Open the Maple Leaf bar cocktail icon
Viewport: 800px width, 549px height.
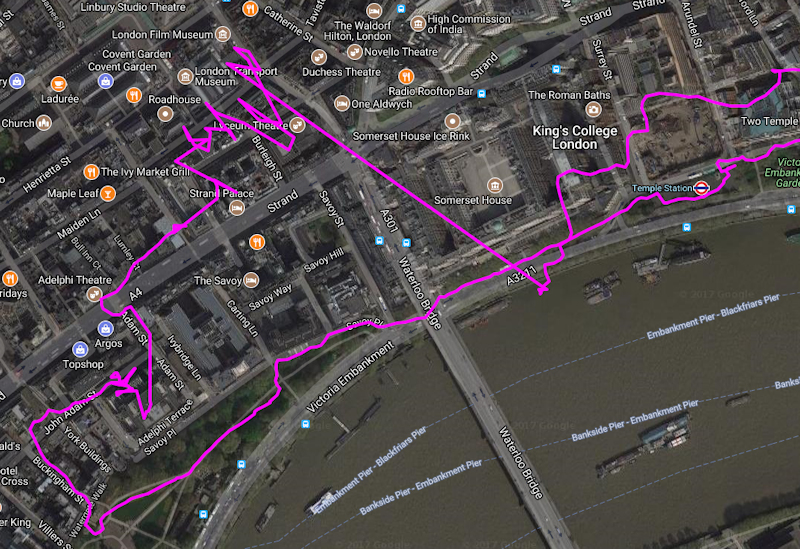tap(108, 193)
